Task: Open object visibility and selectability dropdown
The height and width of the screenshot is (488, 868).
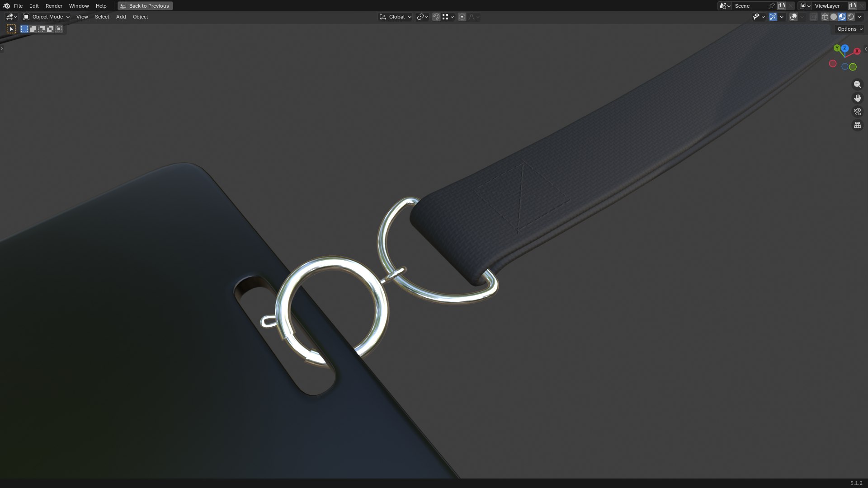Action: pos(759,17)
